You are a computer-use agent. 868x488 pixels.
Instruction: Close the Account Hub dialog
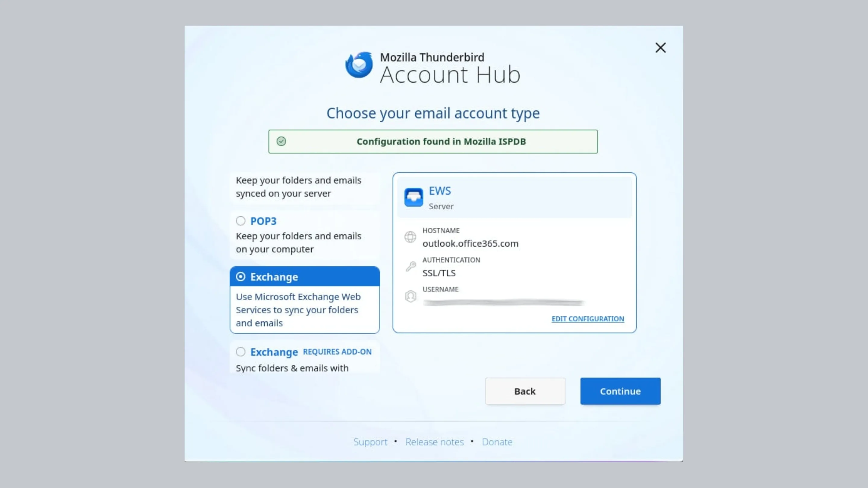660,48
